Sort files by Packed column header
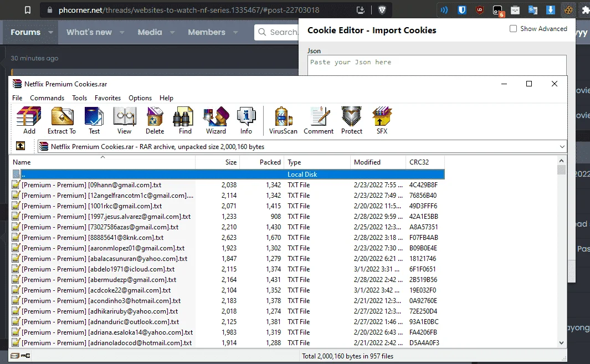590x364 pixels. pos(262,162)
